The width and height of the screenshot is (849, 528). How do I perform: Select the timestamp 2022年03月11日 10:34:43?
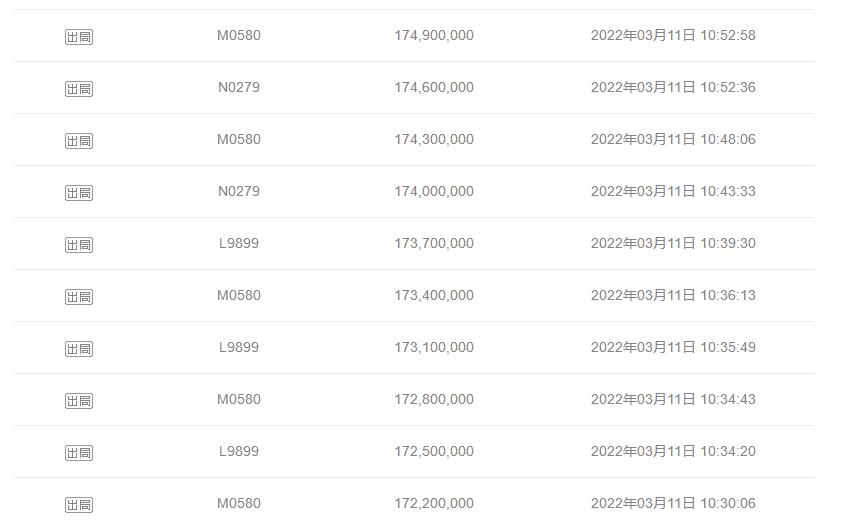click(x=673, y=399)
